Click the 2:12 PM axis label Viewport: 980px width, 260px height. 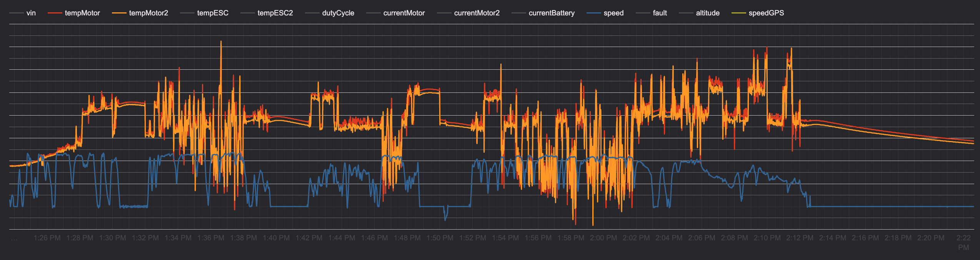tap(800, 238)
